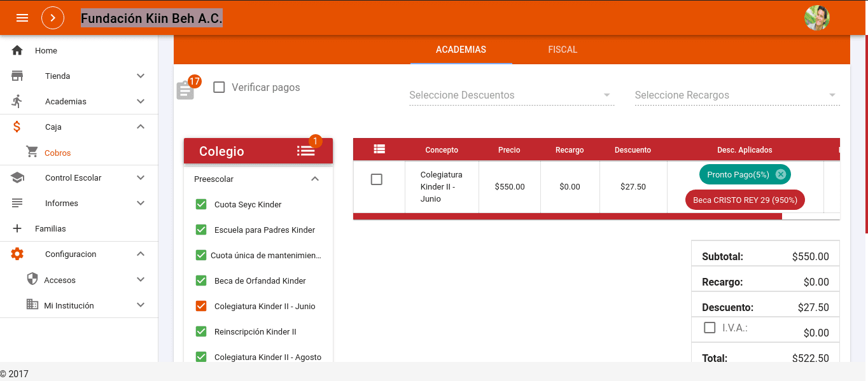868x381 pixels.
Task: Click the Accesos shield icon
Action: [32, 279]
